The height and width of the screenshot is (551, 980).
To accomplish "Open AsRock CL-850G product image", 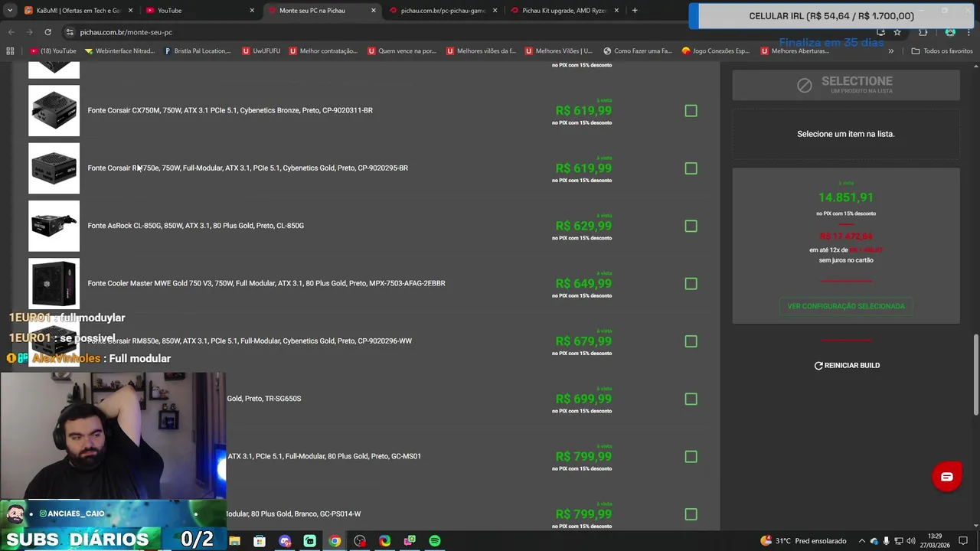I will [x=54, y=226].
